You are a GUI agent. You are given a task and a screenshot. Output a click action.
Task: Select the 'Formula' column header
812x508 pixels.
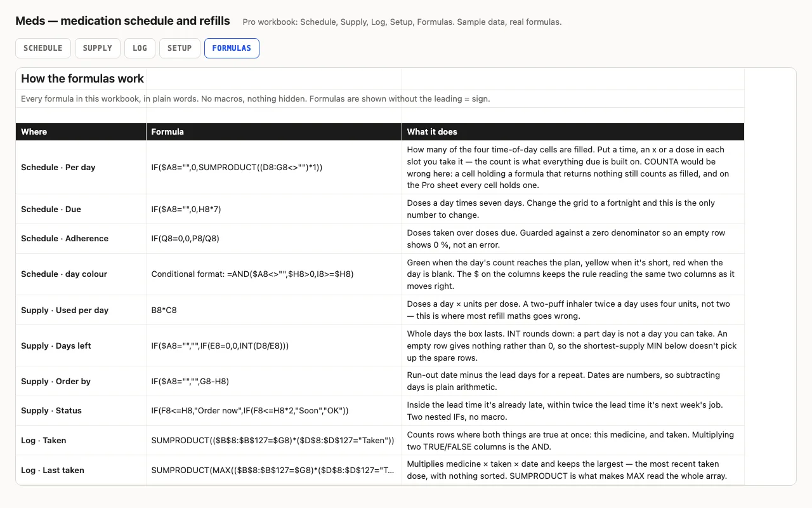click(274, 131)
